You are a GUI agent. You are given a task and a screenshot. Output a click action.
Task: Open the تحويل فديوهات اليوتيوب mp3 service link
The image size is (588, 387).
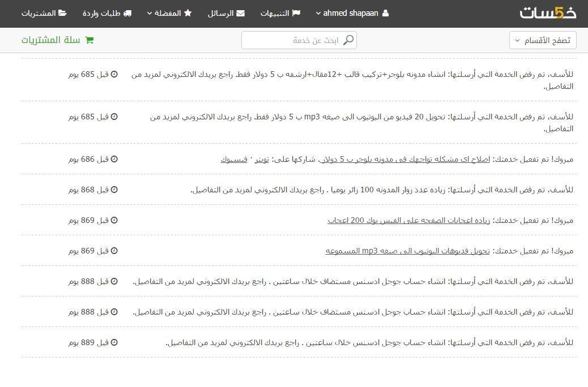408,251
